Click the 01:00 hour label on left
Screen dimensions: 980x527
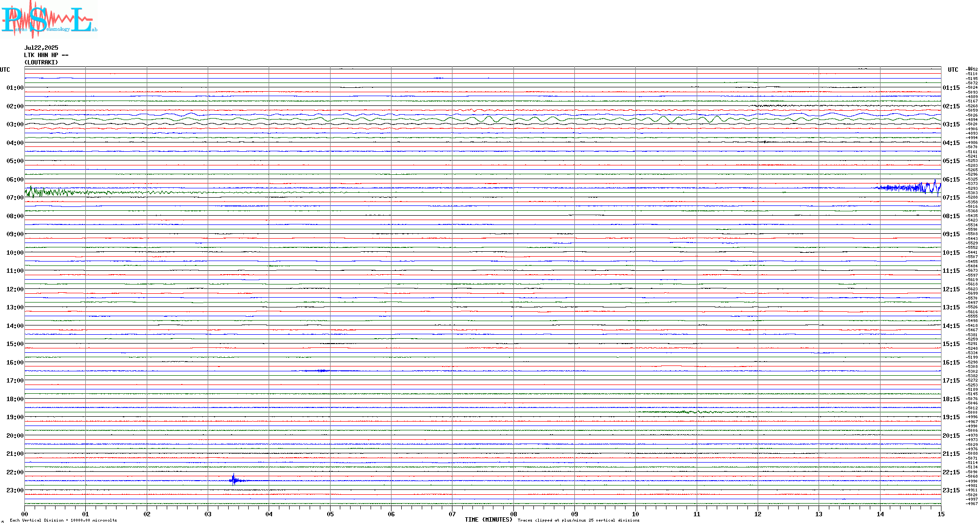(x=15, y=88)
